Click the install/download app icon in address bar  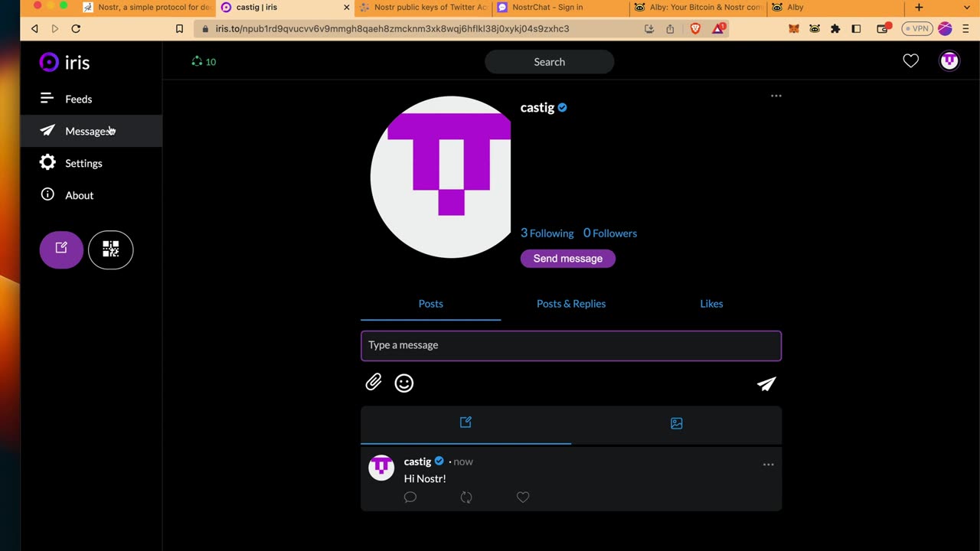point(649,28)
